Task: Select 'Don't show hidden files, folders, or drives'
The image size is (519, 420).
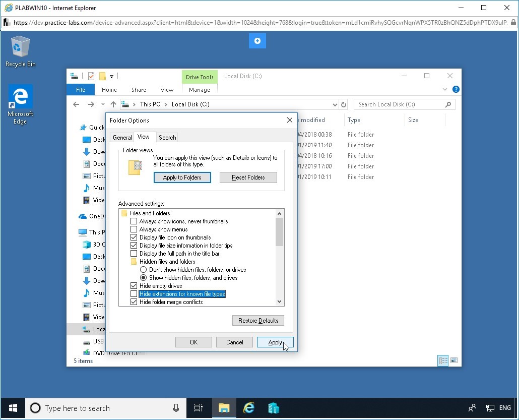Action: [x=143, y=270]
